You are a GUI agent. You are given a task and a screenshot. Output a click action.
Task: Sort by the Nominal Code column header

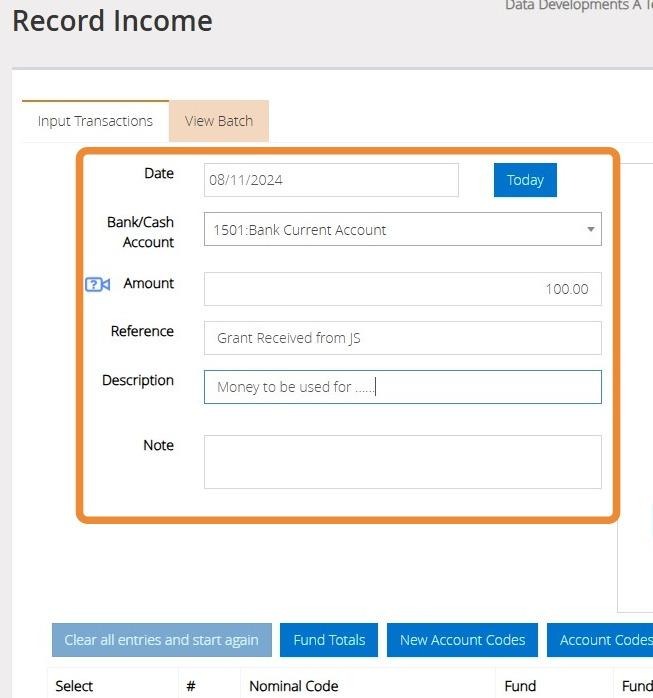point(294,686)
